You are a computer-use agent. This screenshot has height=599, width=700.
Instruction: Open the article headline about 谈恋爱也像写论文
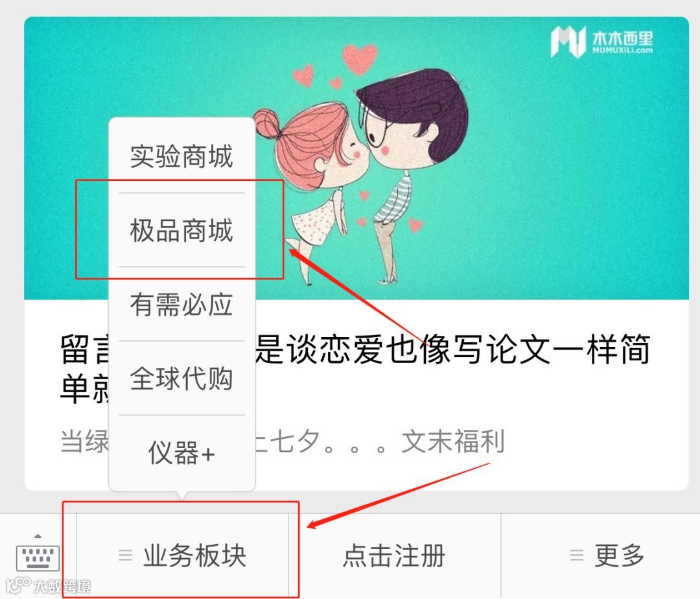click(355, 368)
